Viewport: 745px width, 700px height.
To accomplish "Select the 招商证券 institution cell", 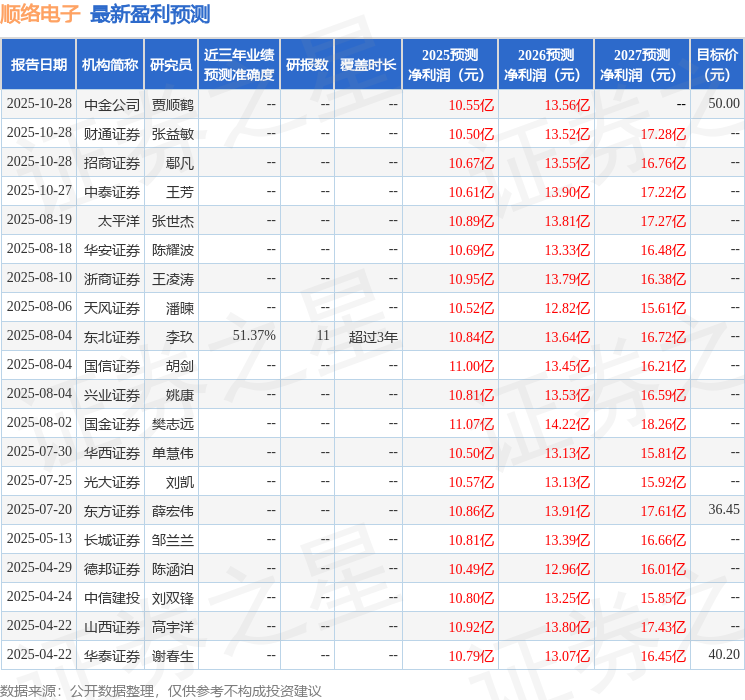I will tap(112, 163).
